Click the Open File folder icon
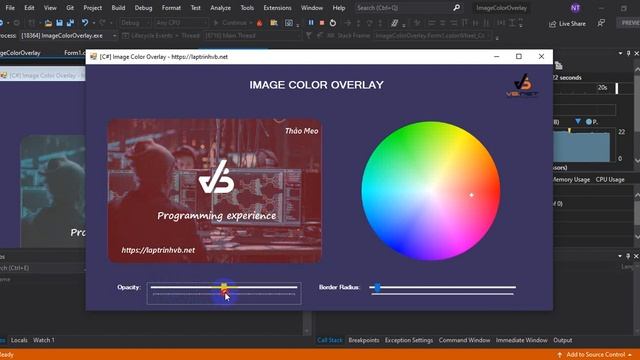Image resolution: width=640 pixels, height=360 pixels. pos(48,23)
